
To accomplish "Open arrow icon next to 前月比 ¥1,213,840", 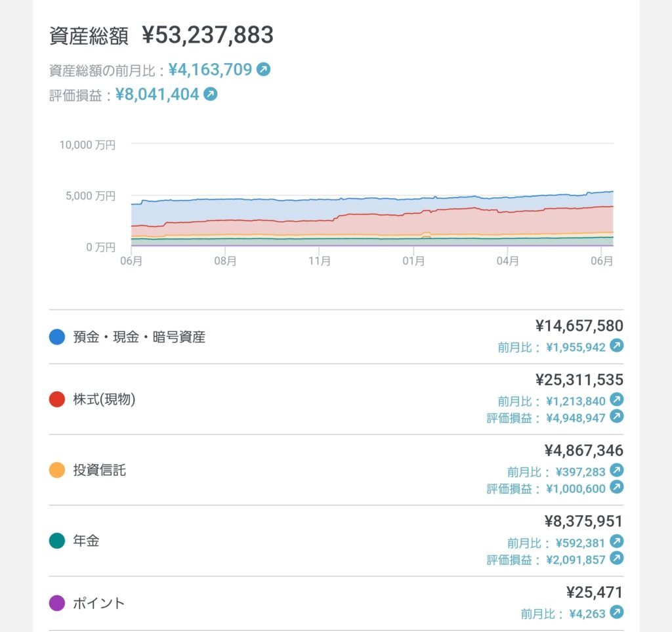I will pyautogui.click(x=616, y=400).
